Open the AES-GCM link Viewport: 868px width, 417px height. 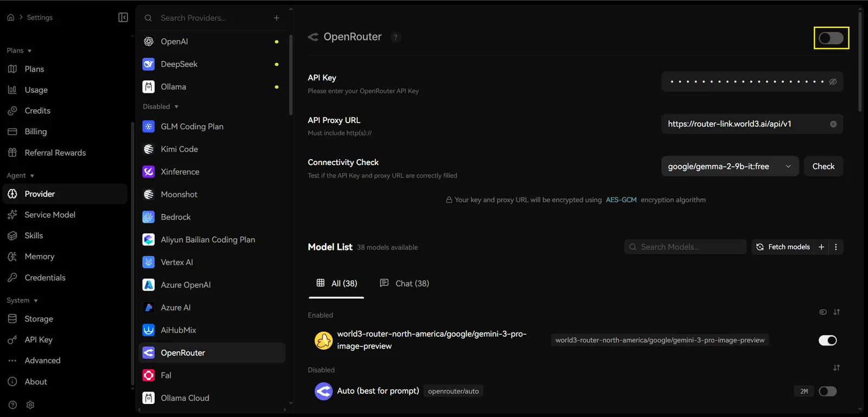[x=621, y=200]
